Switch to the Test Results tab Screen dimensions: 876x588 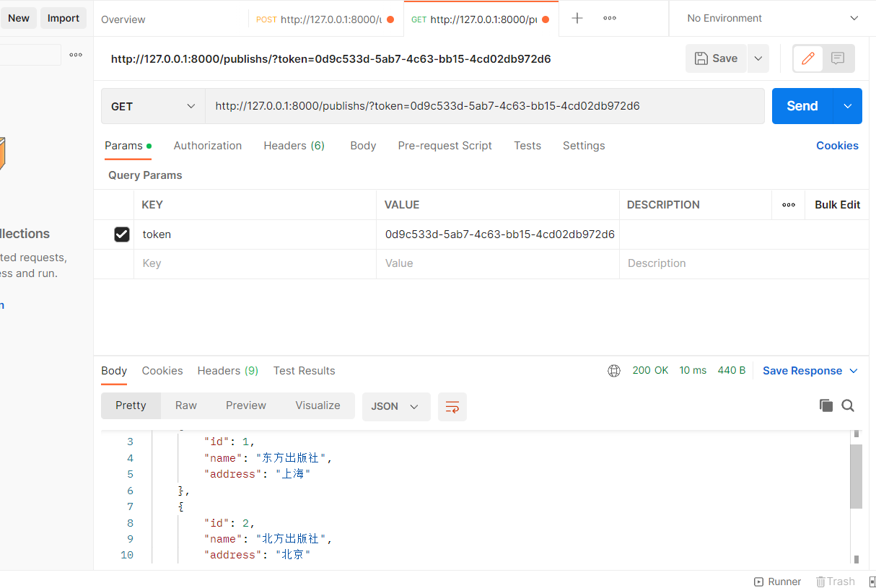coord(304,371)
